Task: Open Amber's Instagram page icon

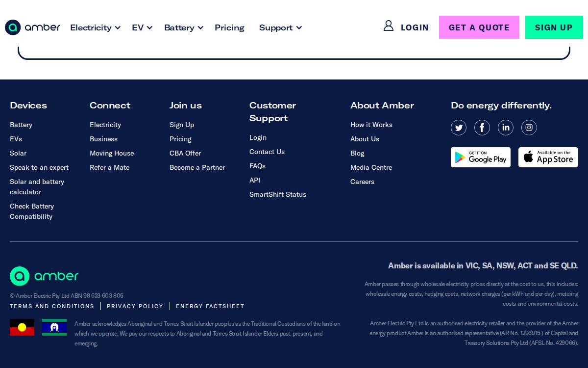Action: (x=529, y=128)
